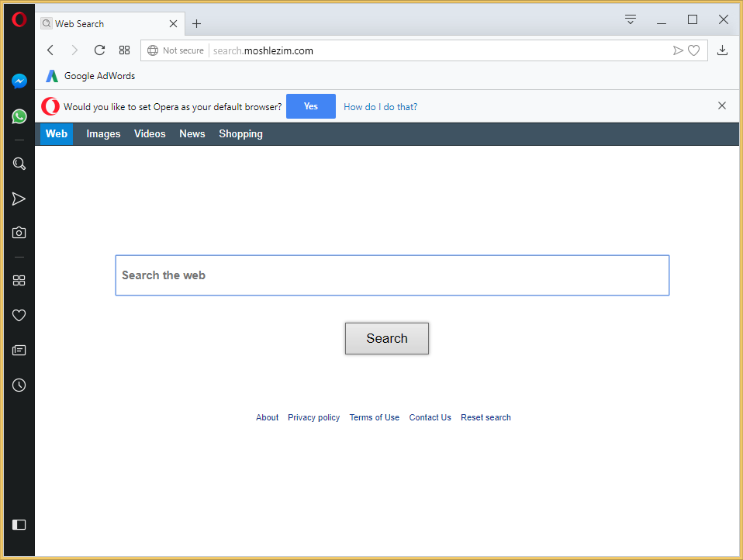Open Speed Dial grid icon in sidebar
743x560 pixels.
point(19,281)
